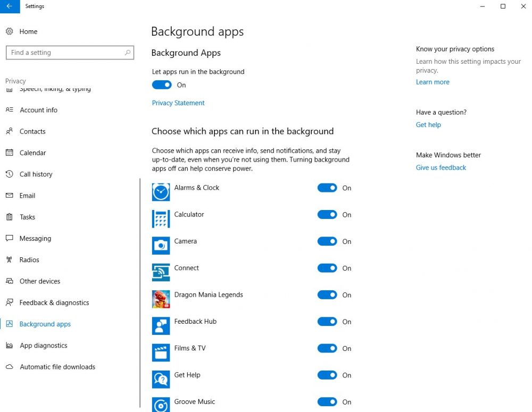Click the Dragon Mania Legends app icon
This screenshot has height=412, width=532.
coord(161,299)
